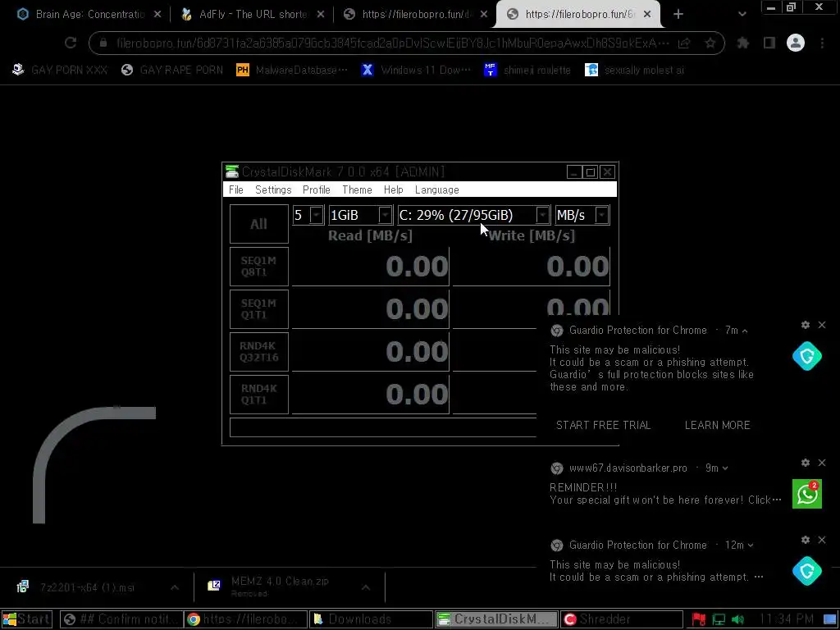Click the padlock icon in address bar

click(x=103, y=43)
